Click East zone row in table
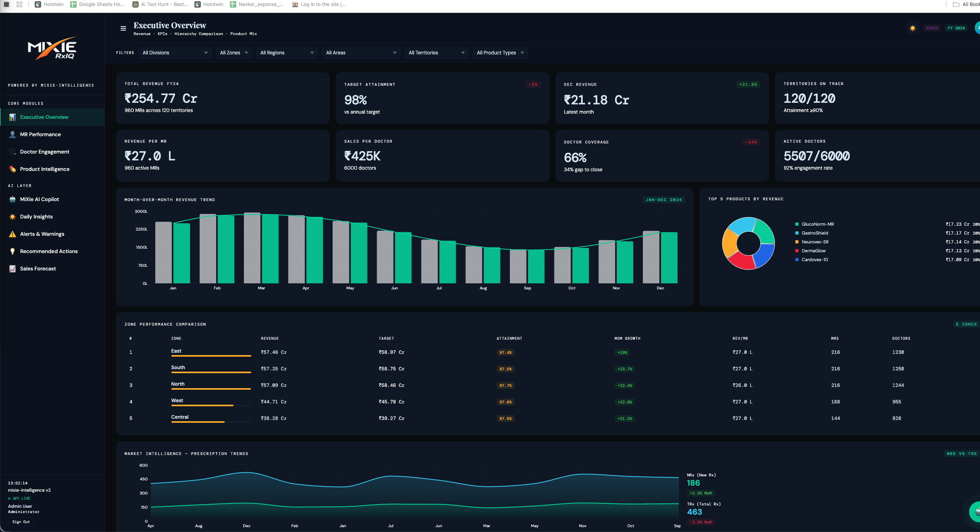Viewport: 980px width, 532px height. coord(176,351)
